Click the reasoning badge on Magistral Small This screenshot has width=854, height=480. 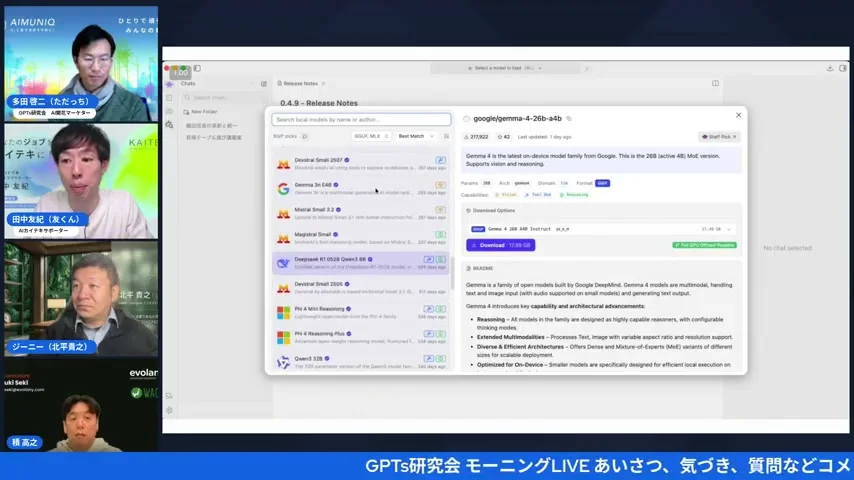pos(440,234)
